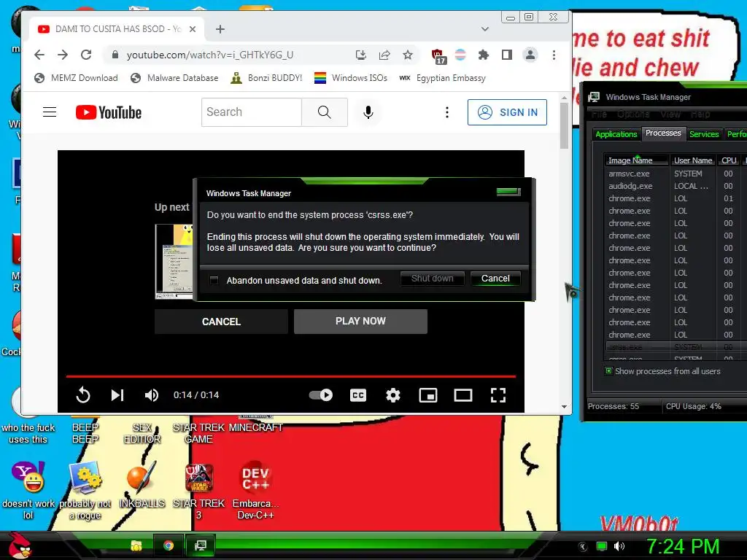The image size is (747, 560).
Task: Bookmark this page with the star icon
Action: pos(408,55)
